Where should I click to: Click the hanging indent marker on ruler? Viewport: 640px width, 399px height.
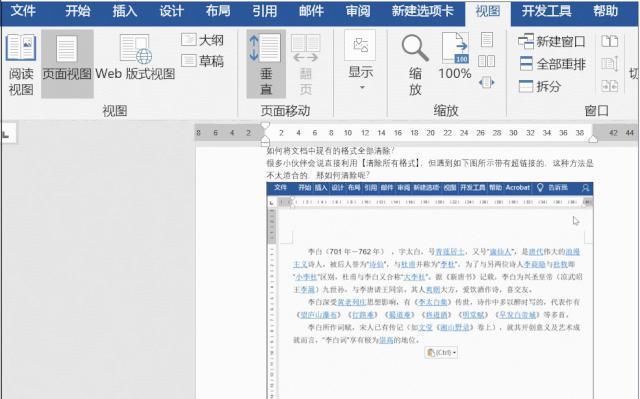coord(265,139)
